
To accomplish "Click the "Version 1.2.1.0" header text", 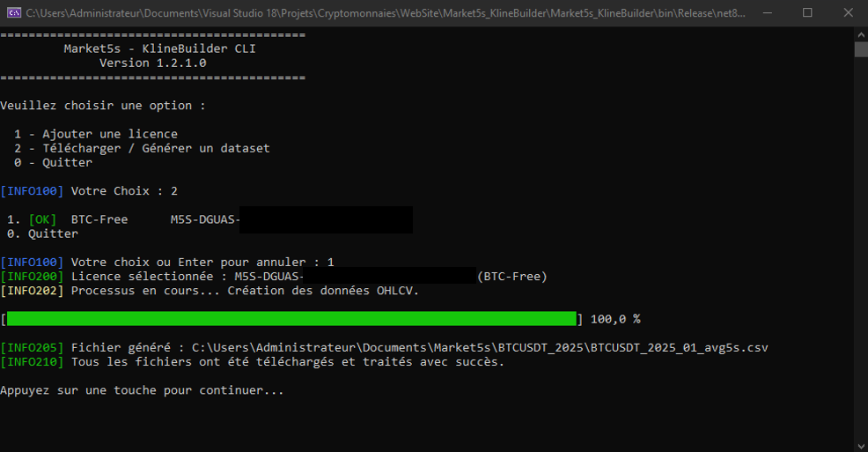I will tap(152, 63).
